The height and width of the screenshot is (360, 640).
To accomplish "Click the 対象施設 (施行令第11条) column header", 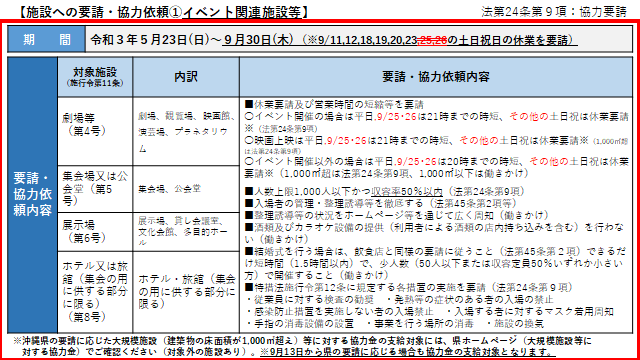I will point(95,77).
